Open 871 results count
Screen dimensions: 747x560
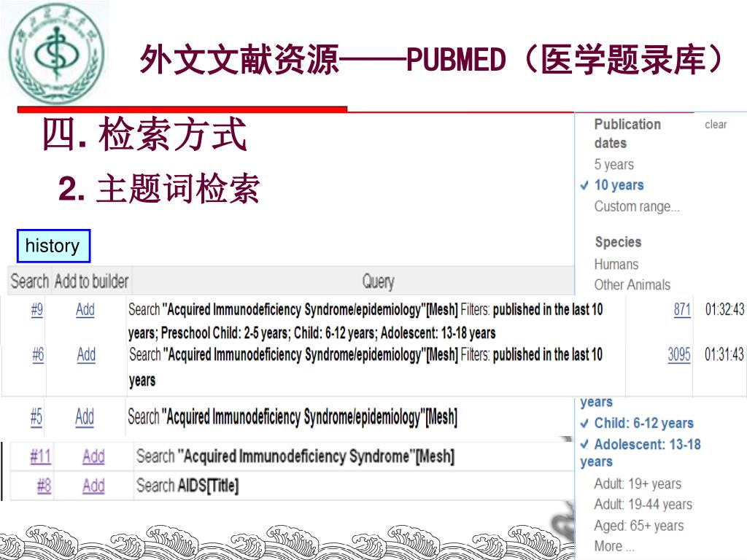[x=682, y=310]
